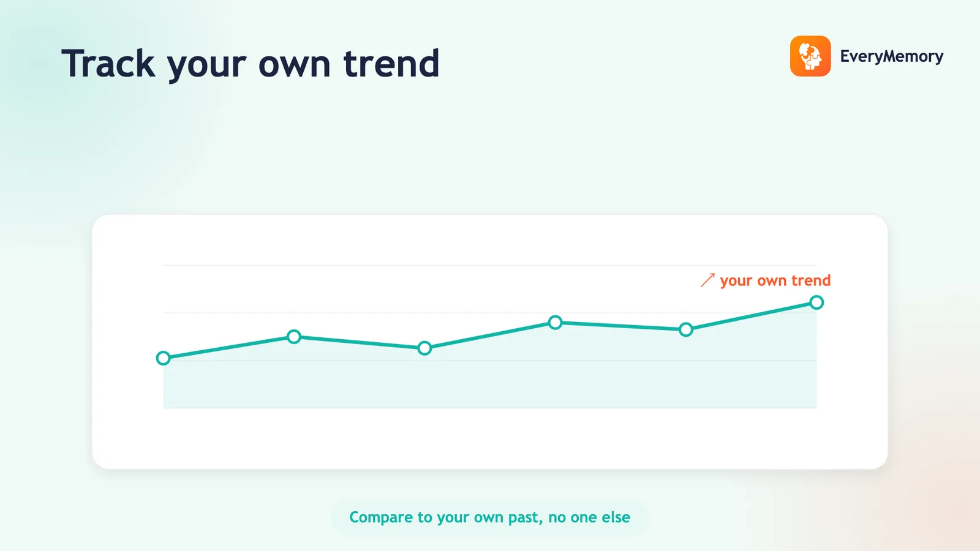Click 'Compare to your own past' pill button
This screenshot has width=980, height=551.
(490, 517)
